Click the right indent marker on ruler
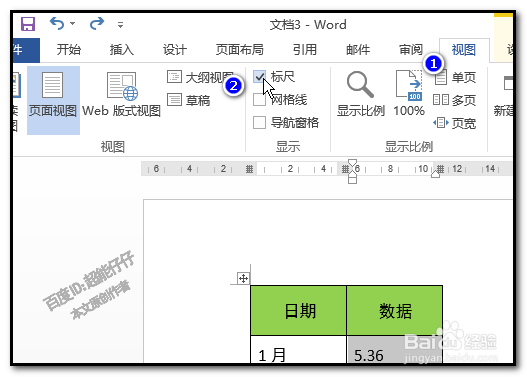This screenshot has height=377, width=527. (436, 174)
